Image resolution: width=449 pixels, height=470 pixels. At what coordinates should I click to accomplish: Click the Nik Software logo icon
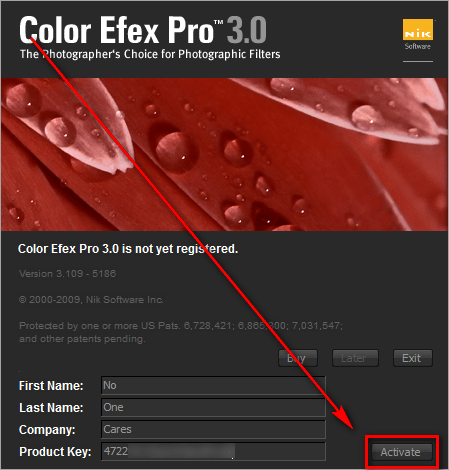(x=418, y=34)
